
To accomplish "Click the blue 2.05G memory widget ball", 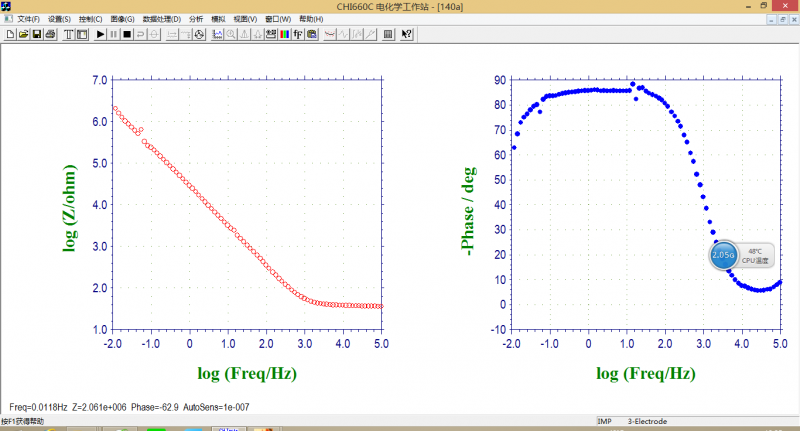I will point(723,255).
